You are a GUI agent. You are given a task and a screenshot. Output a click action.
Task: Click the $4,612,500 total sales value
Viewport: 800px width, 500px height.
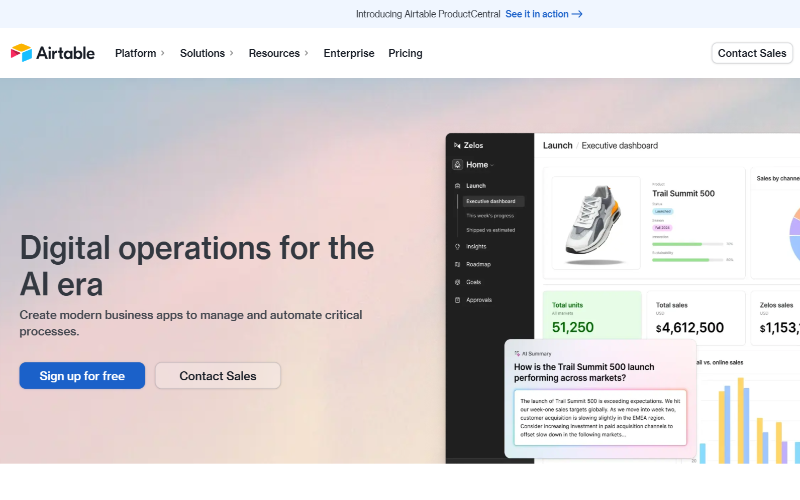pos(690,328)
